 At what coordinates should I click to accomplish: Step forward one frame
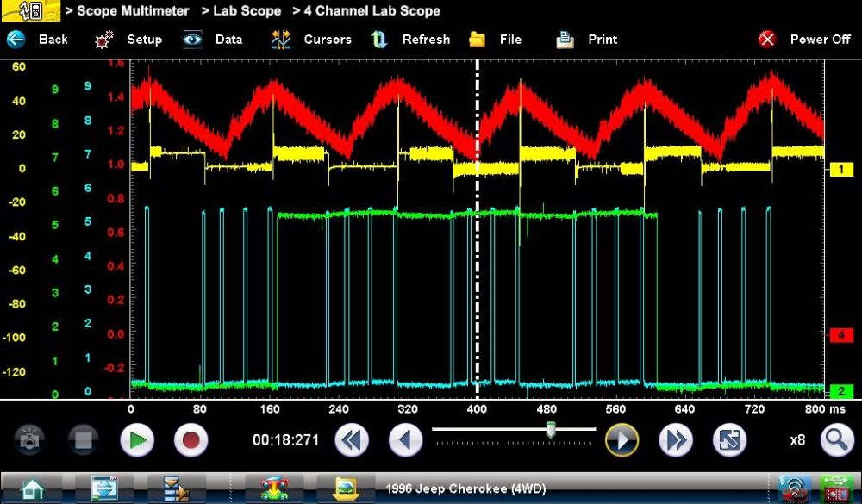622,440
